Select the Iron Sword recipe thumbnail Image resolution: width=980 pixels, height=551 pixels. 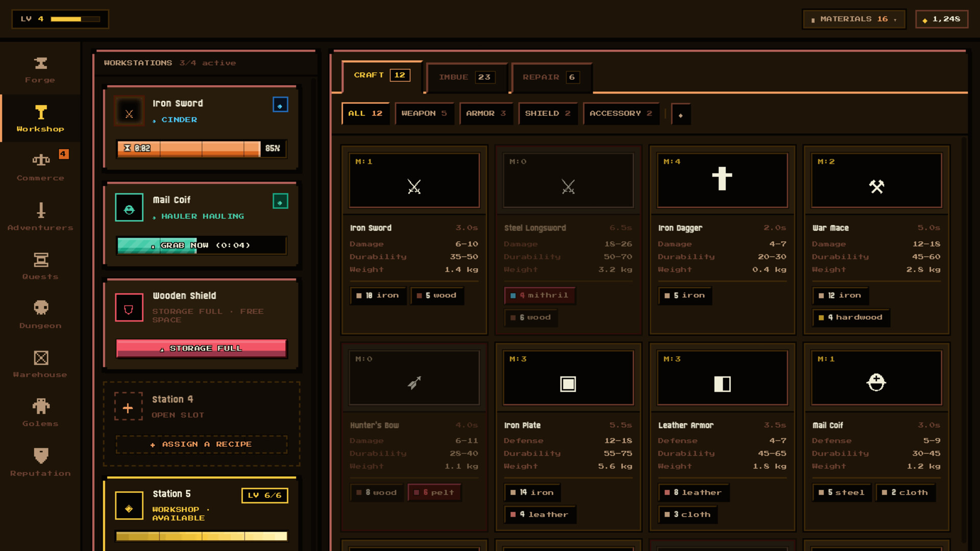pos(414,180)
